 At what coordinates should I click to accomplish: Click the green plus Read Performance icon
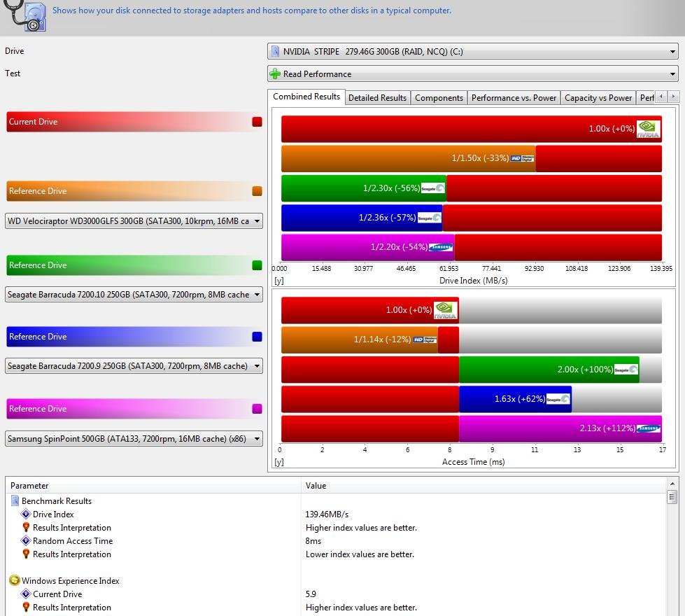[x=275, y=74]
